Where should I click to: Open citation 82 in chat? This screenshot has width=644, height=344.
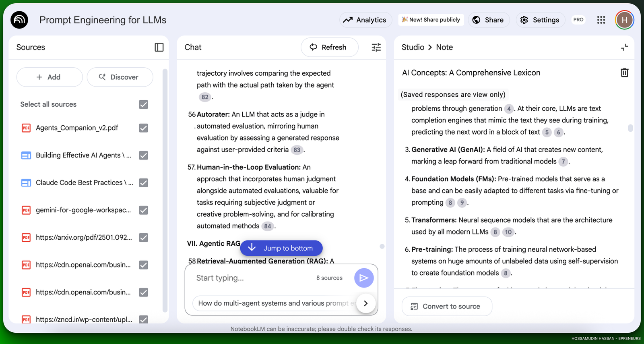coord(205,97)
